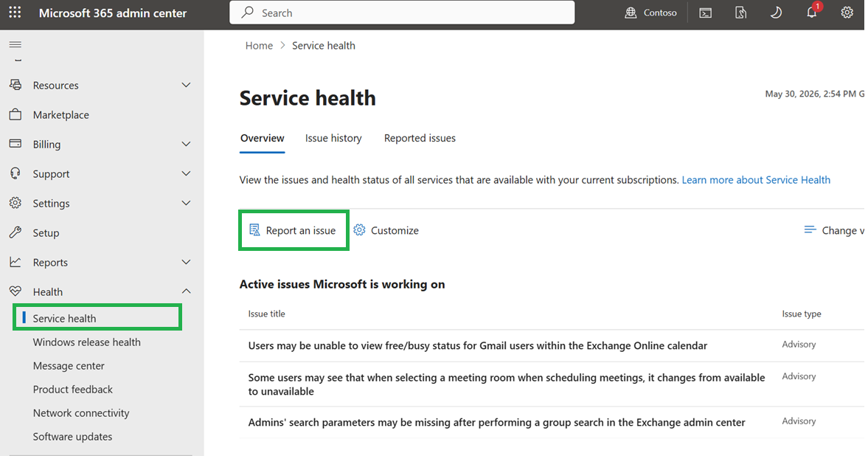Click the Contoso organization name
868x456 pixels.
pyautogui.click(x=660, y=13)
